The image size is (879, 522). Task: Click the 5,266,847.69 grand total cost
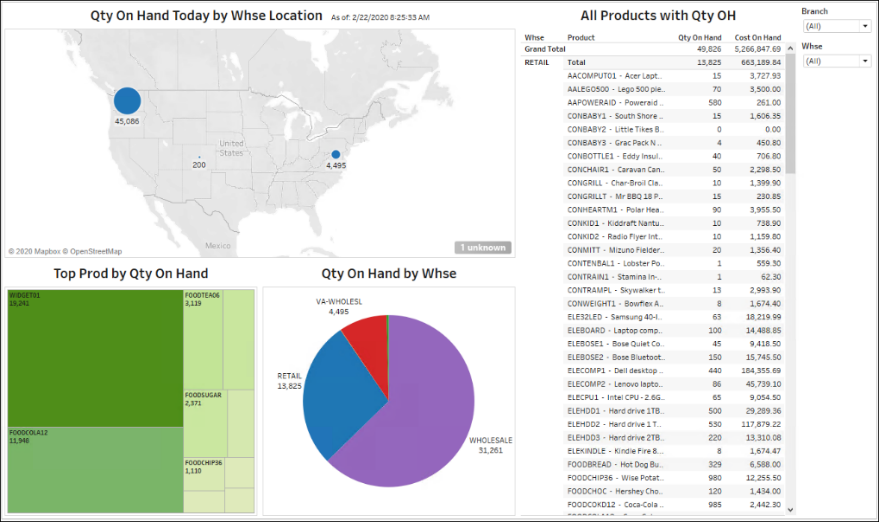(x=758, y=49)
